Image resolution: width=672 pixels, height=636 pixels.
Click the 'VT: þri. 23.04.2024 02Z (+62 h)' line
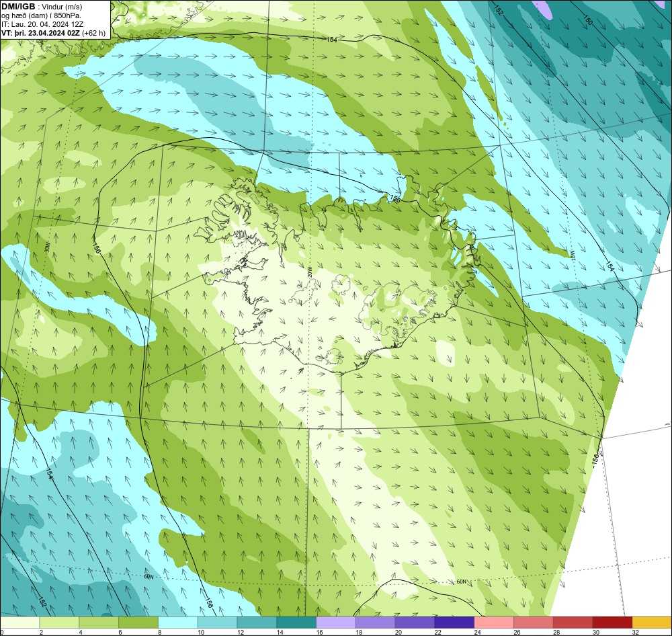pyautogui.click(x=53, y=33)
